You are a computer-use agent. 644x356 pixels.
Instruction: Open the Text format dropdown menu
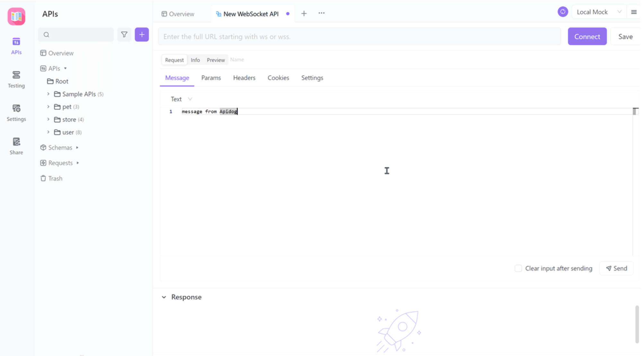coord(181,99)
